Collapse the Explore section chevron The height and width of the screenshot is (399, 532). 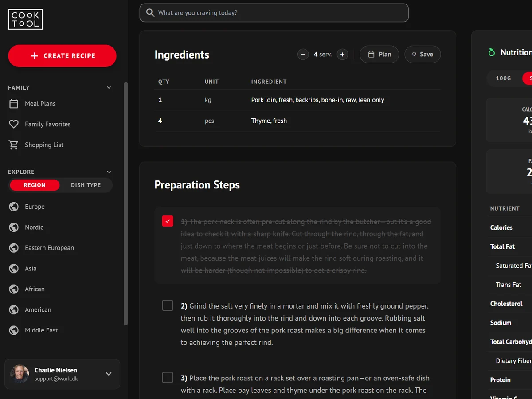pos(109,172)
